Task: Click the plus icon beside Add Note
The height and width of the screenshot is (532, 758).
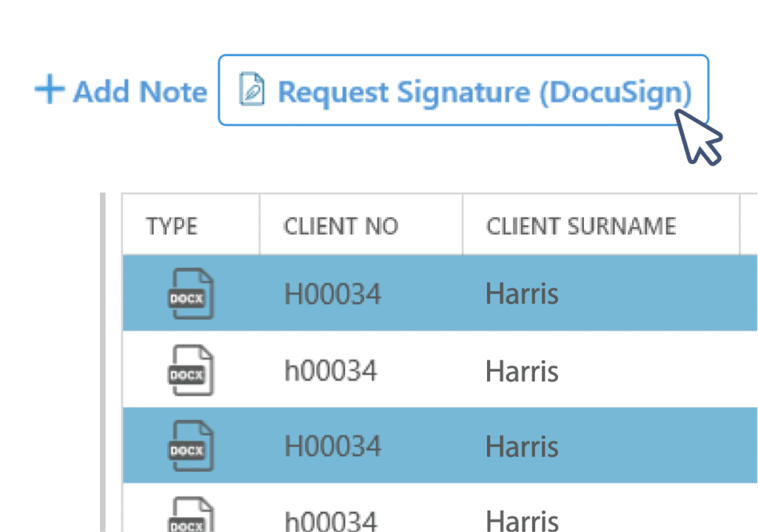Action: coord(50,89)
